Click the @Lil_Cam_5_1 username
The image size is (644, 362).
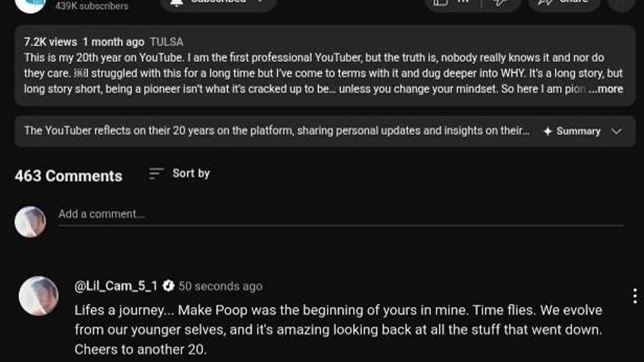click(116, 286)
